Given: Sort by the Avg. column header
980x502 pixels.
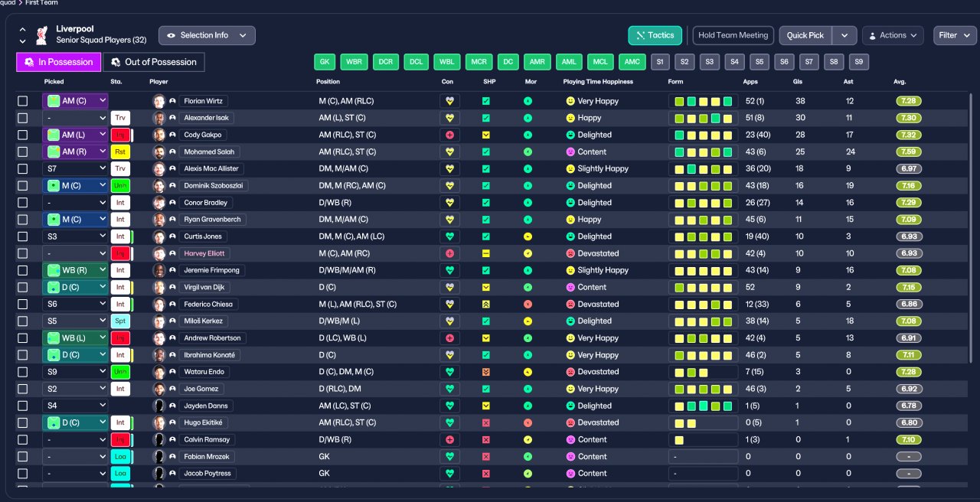Looking at the screenshot, I should point(900,81).
